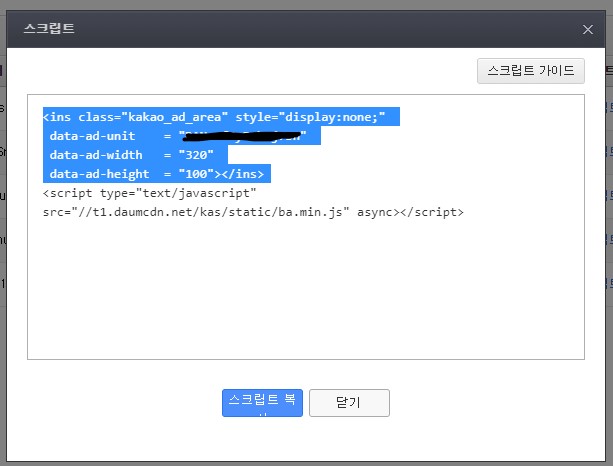Open the 스크립트 가이드 button

pyautogui.click(x=531, y=71)
